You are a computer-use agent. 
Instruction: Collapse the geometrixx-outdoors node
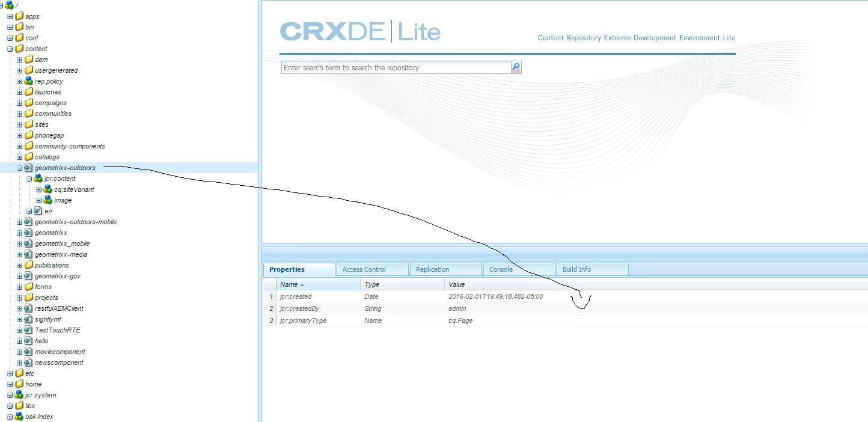point(19,168)
